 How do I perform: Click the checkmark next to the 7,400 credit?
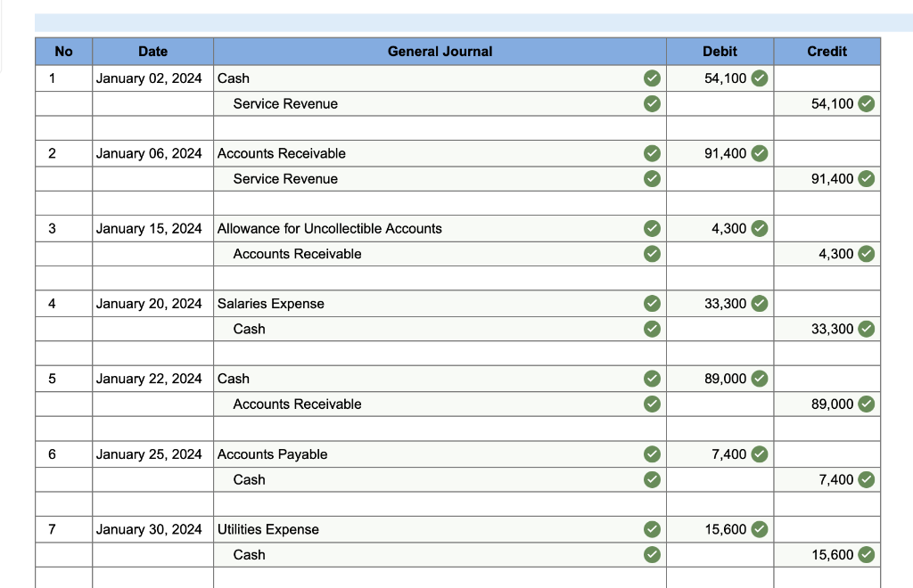point(866,479)
